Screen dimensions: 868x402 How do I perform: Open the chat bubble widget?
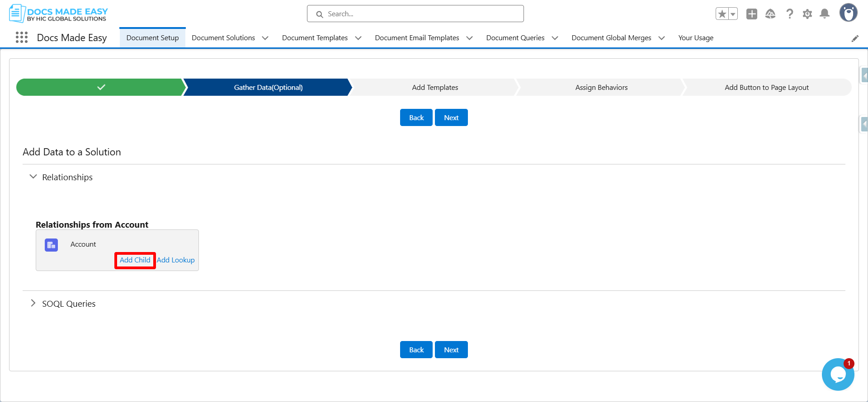click(838, 374)
